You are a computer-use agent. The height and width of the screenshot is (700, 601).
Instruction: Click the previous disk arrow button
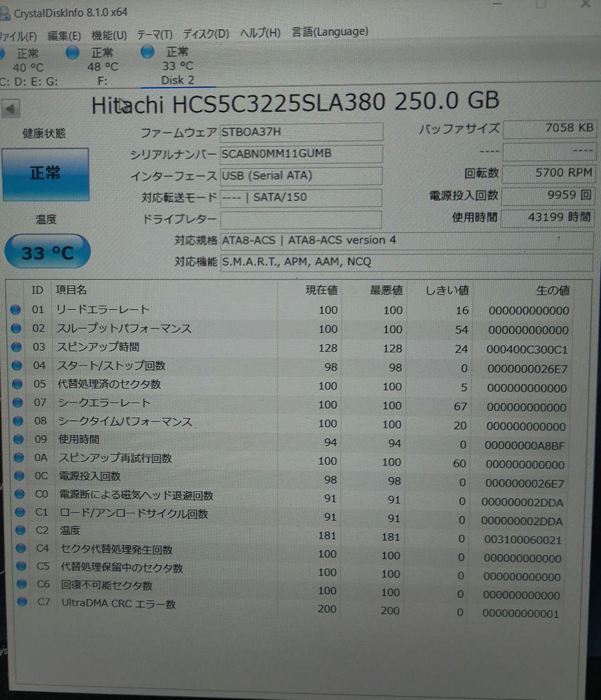pos(11,108)
